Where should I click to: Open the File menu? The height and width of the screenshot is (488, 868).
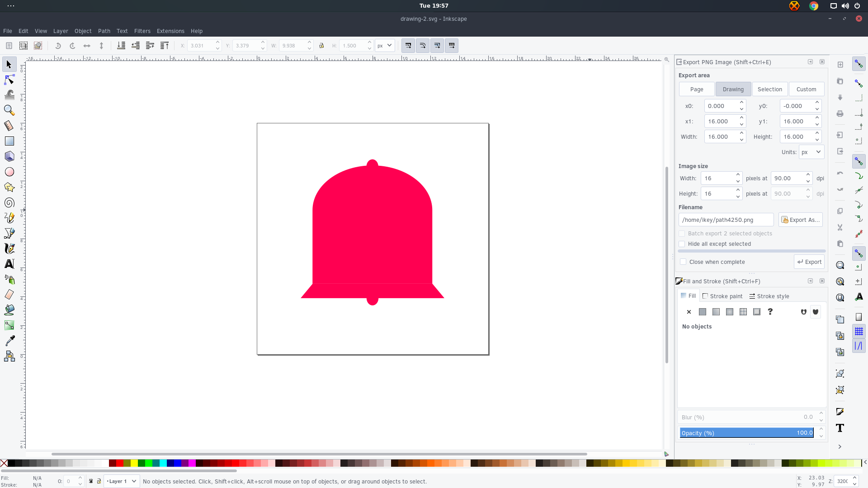pyautogui.click(x=8, y=31)
